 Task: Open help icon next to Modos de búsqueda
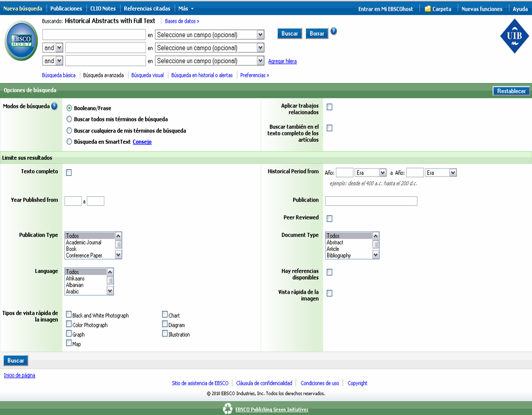click(54, 106)
